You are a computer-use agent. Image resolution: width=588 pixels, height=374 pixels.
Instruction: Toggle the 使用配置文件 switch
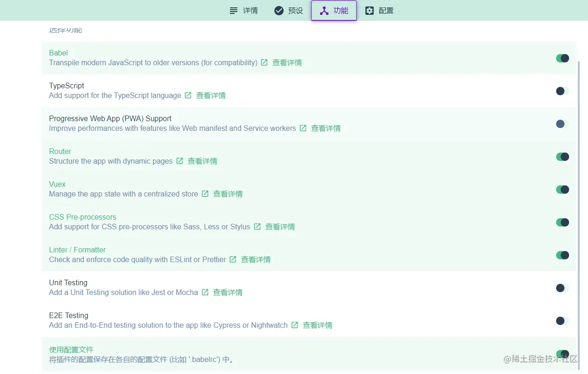coord(562,354)
